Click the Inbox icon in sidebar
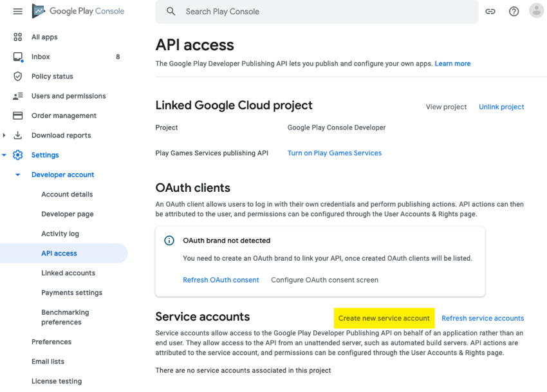 pyautogui.click(x=17, y=57)
